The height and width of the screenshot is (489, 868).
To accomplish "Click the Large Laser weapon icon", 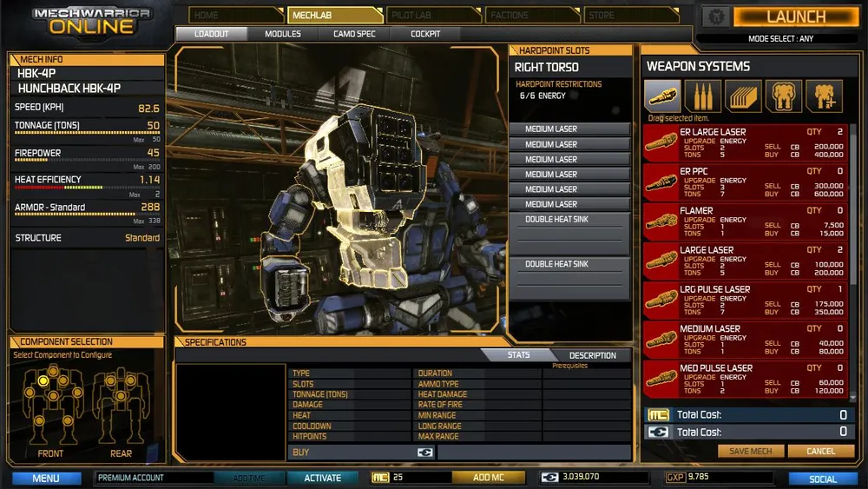I will pos(661,261).
